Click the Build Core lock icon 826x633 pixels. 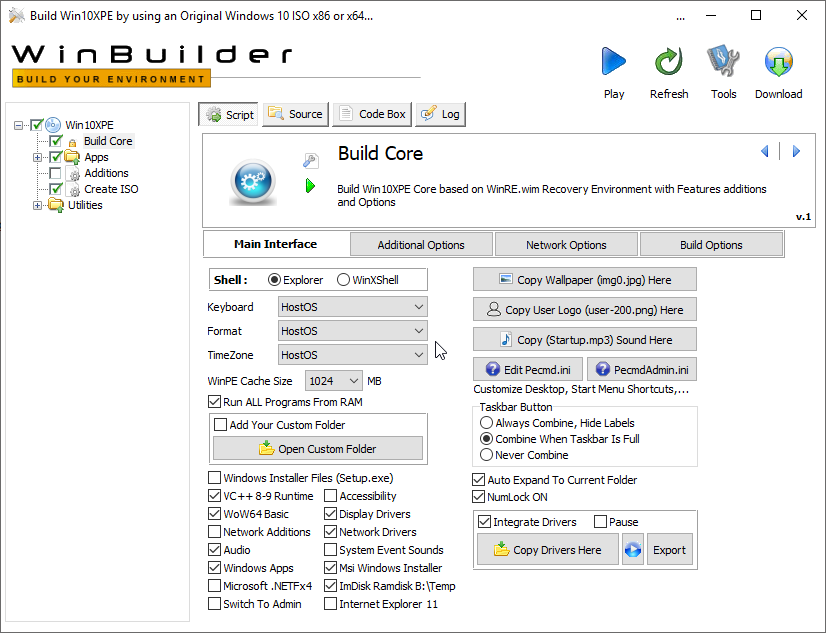coord(73,142)
